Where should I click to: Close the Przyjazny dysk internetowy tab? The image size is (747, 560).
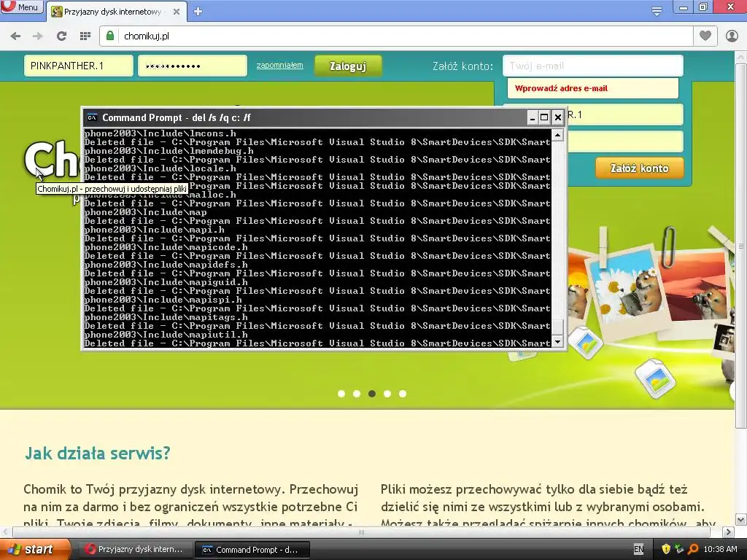tap(177, 12)
